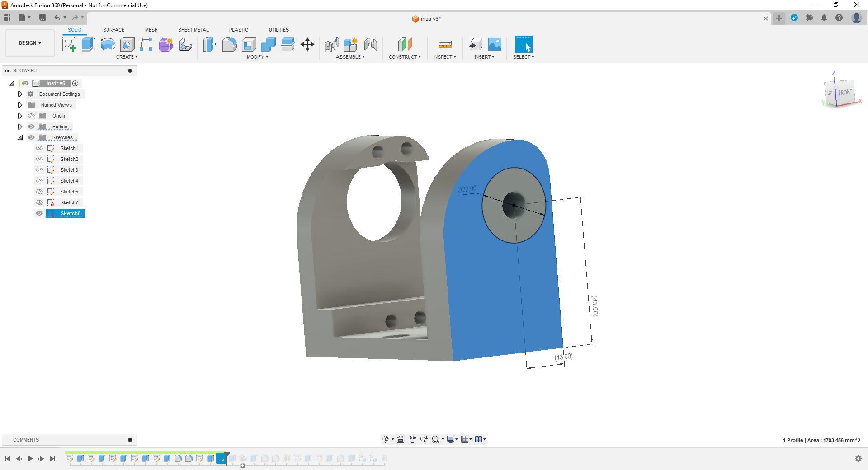Expand the Document Settings node
This screenshot has width=868, height=470.
click(x=20, y=94)
